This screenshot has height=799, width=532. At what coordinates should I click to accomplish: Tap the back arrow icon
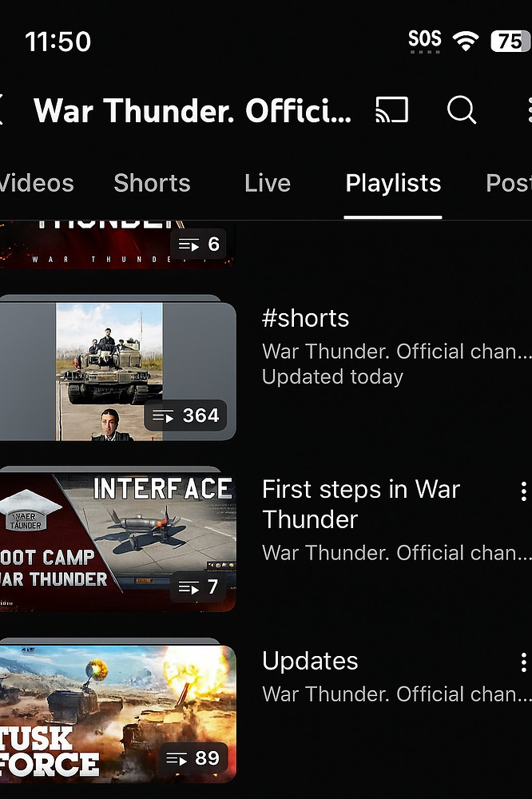2,110
